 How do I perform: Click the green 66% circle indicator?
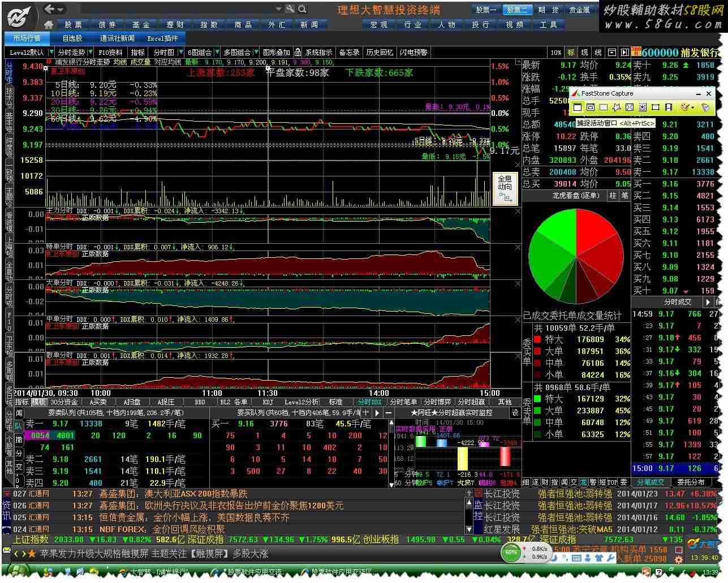click(510, 552)
